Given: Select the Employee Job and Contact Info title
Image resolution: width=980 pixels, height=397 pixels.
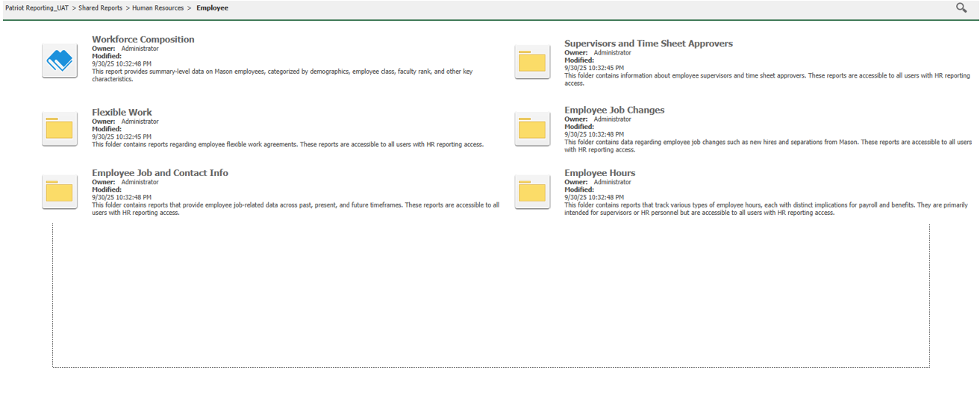Looking at the screenshot, I should (x=160, y=173).
